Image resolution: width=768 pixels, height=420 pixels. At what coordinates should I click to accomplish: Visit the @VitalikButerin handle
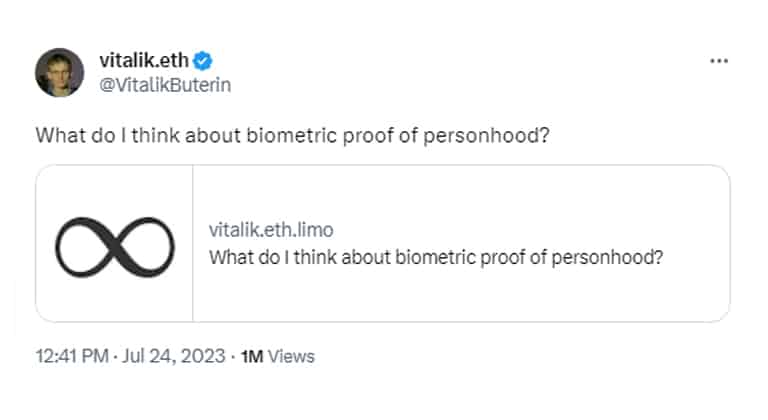(x=165, y=85)
